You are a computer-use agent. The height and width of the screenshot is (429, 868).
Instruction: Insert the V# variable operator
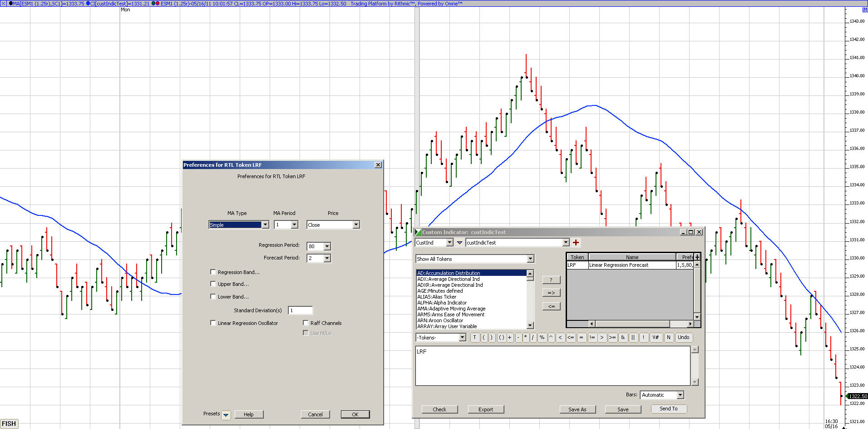[656, 337]
